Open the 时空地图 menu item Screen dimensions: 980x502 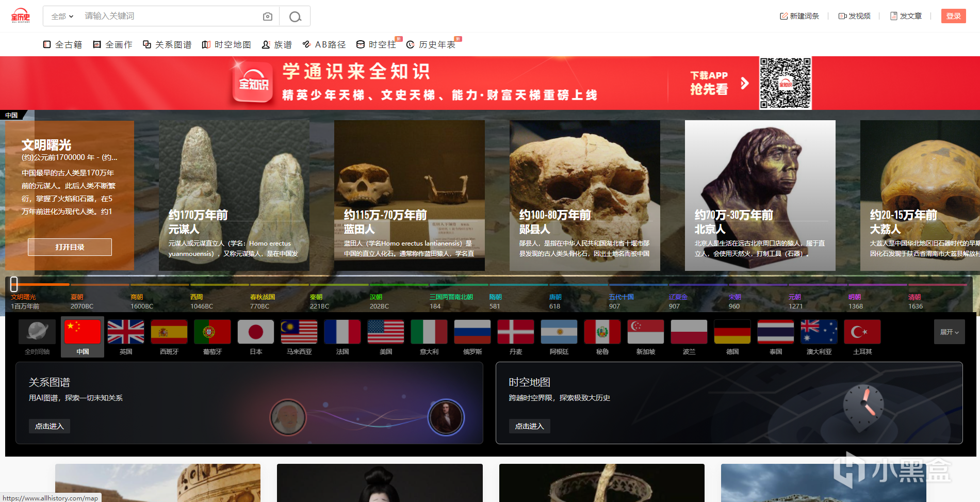pos(226,45)
